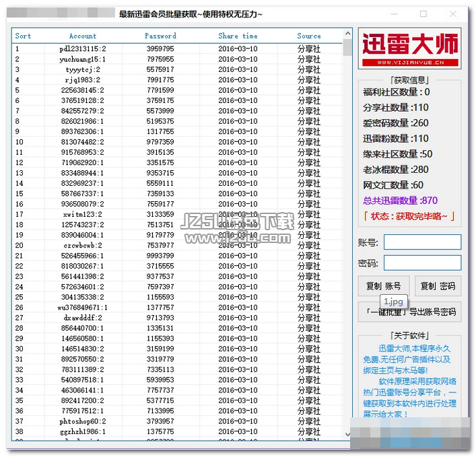The height and width of the screenshot is (457, 476).
Task: Click the Source column header
Action: (x=309, y=36)
